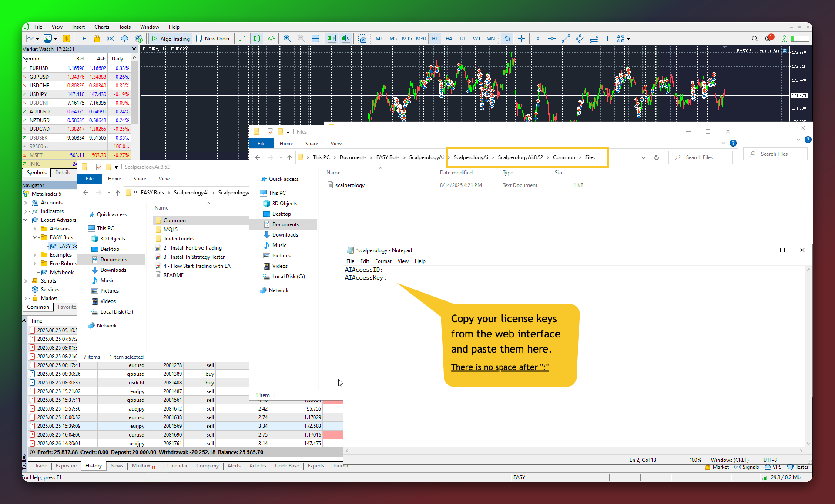Image resolution: width=835 pixels, height=504 pixels.
Task: Collapse the EASY Bots folder
Action: click(34, 237)
